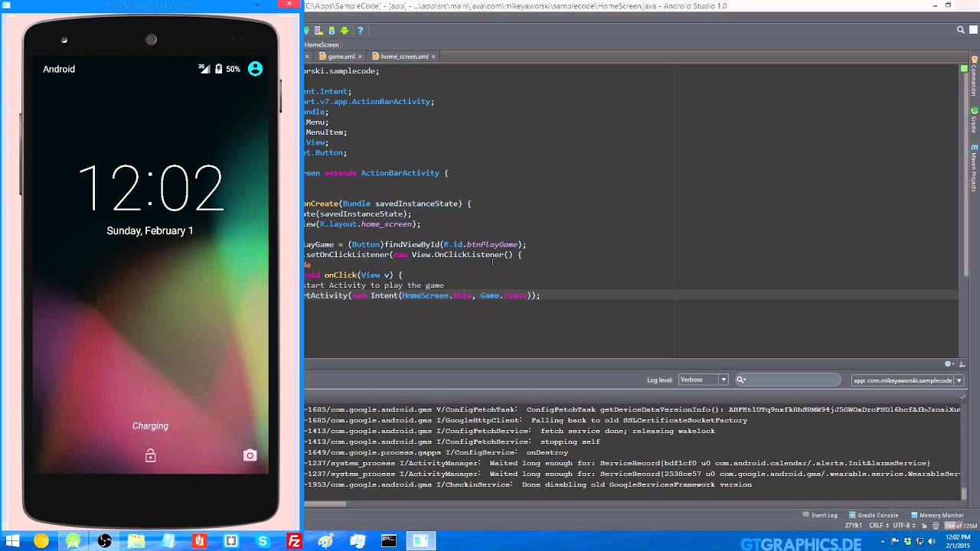
Task: Close the home_screen.xml tab
Action: tap(433, 57)
